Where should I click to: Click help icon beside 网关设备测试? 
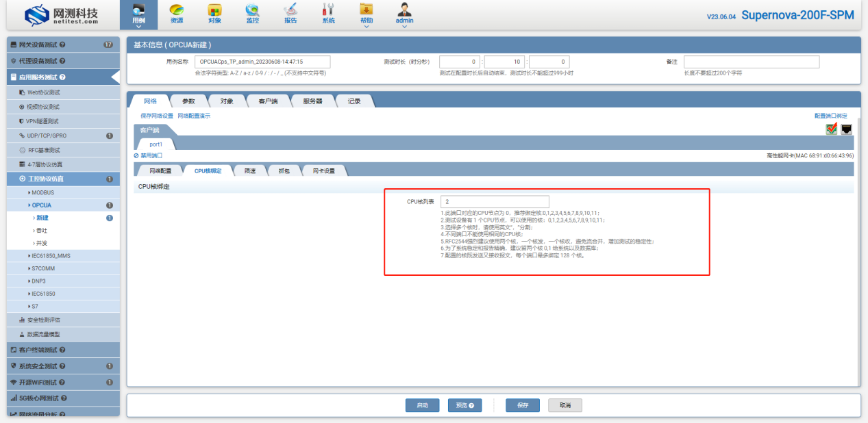click(62, 44)
